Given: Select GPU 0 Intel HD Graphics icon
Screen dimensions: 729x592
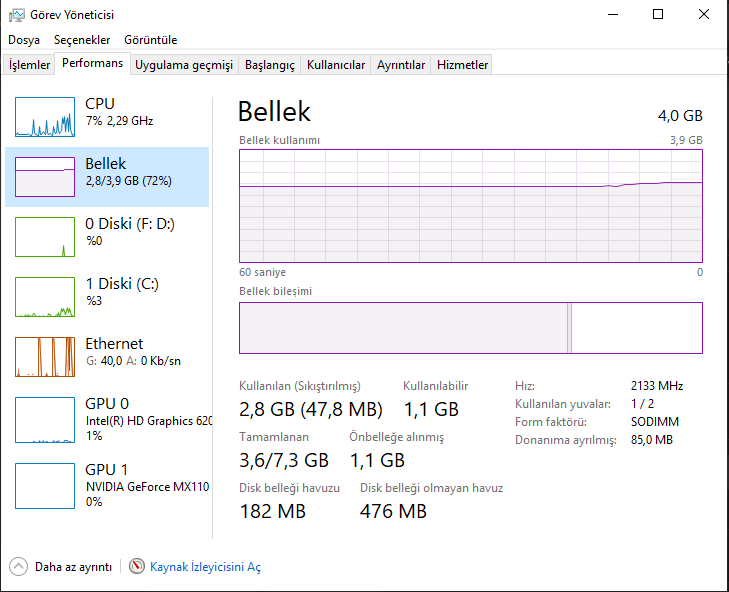Looking at the screenshot, I should pos(45,417).
